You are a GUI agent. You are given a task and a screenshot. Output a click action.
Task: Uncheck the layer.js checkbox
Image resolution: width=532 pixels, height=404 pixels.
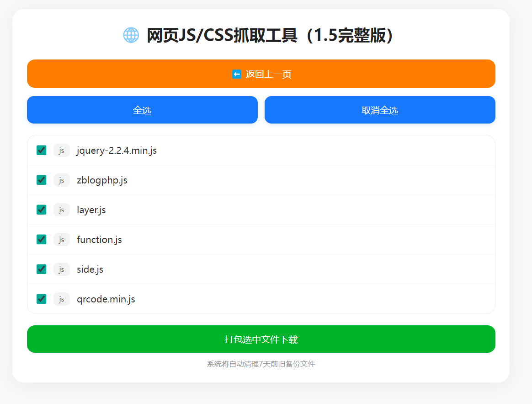click(x=41, y=210)
